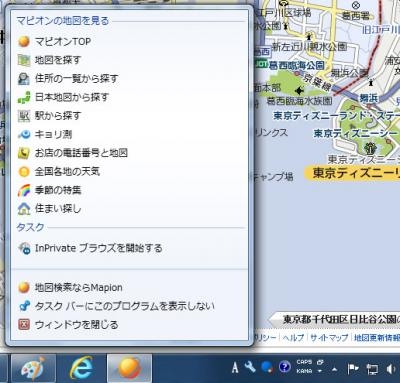Click the rainbow icon beside 季節の特集

coord(24,190)
